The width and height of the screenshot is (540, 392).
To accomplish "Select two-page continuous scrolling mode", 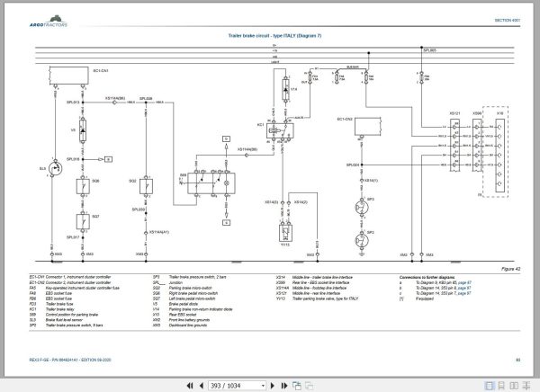I will [x=526, y=386].
